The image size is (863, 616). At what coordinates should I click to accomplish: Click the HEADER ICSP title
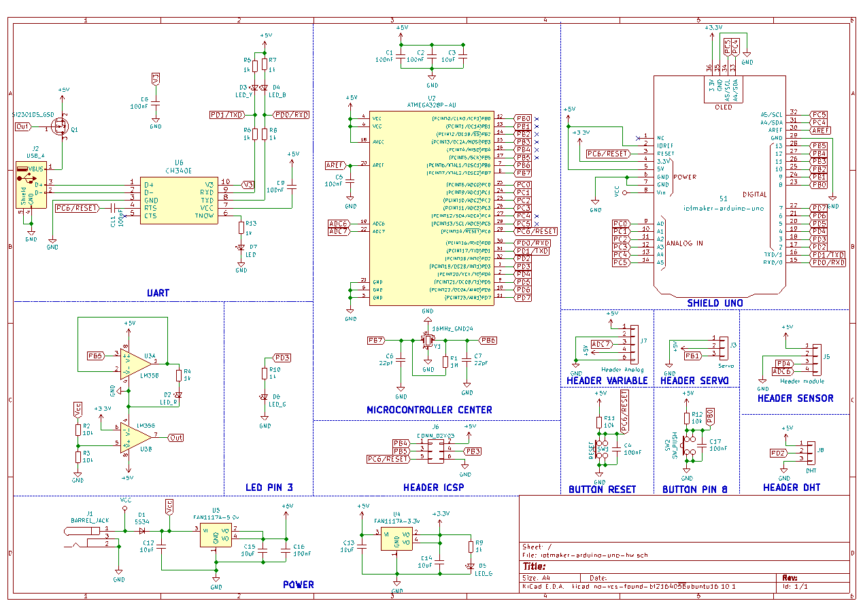(x=435, y=487)
